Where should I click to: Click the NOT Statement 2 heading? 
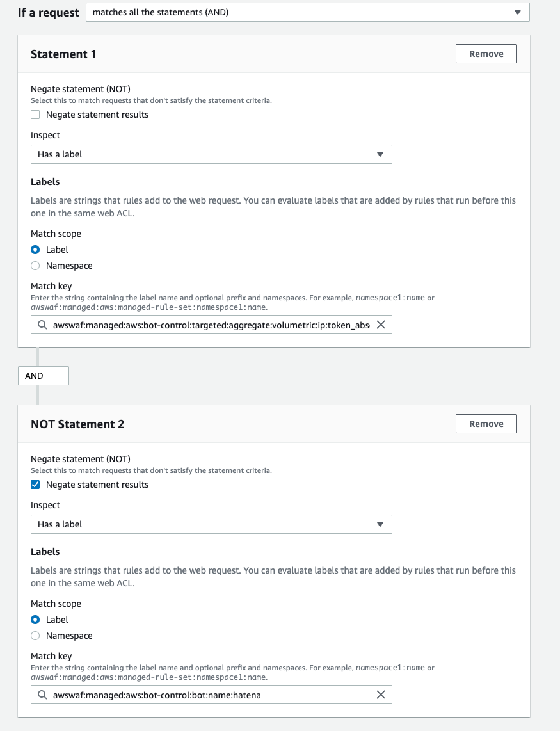(x=77, y=424)
